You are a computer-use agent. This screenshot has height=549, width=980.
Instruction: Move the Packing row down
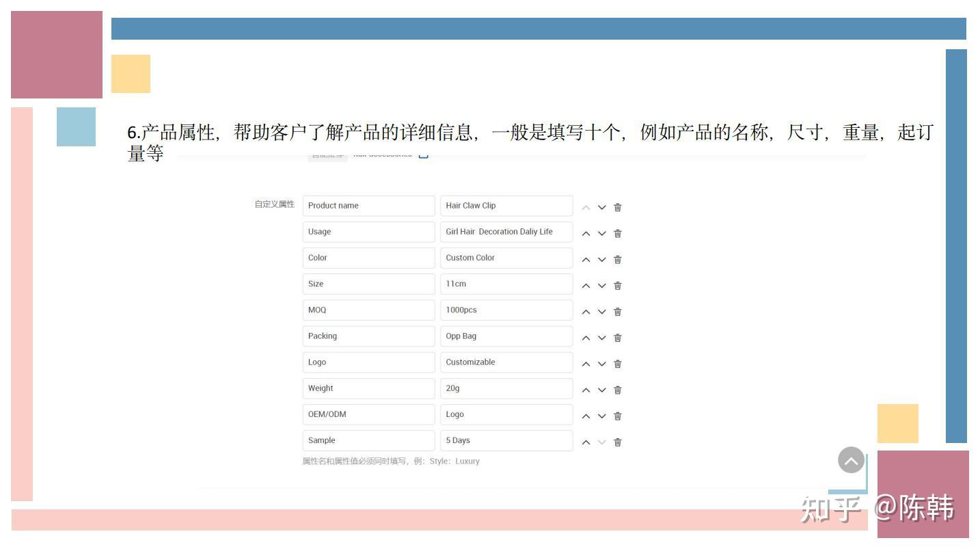click(x=602, y=338)
